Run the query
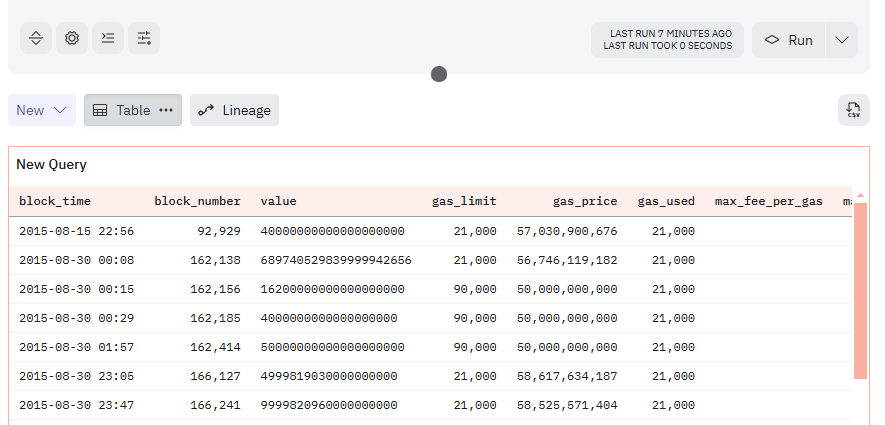This screenshot has height=425, width=885. point(788,40)
